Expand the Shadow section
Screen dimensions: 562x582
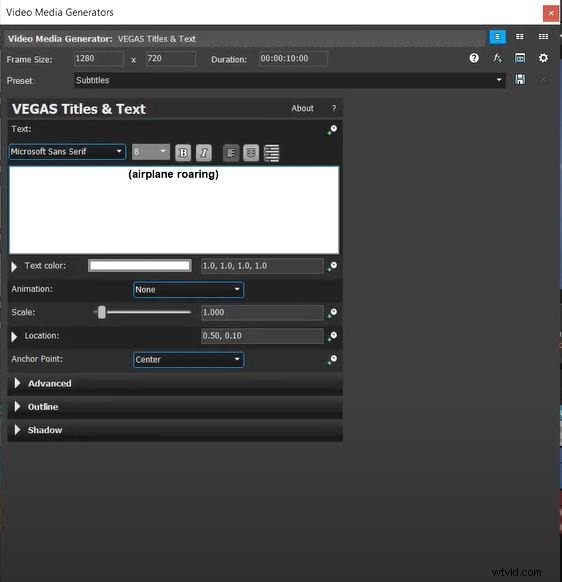point(17,430)
